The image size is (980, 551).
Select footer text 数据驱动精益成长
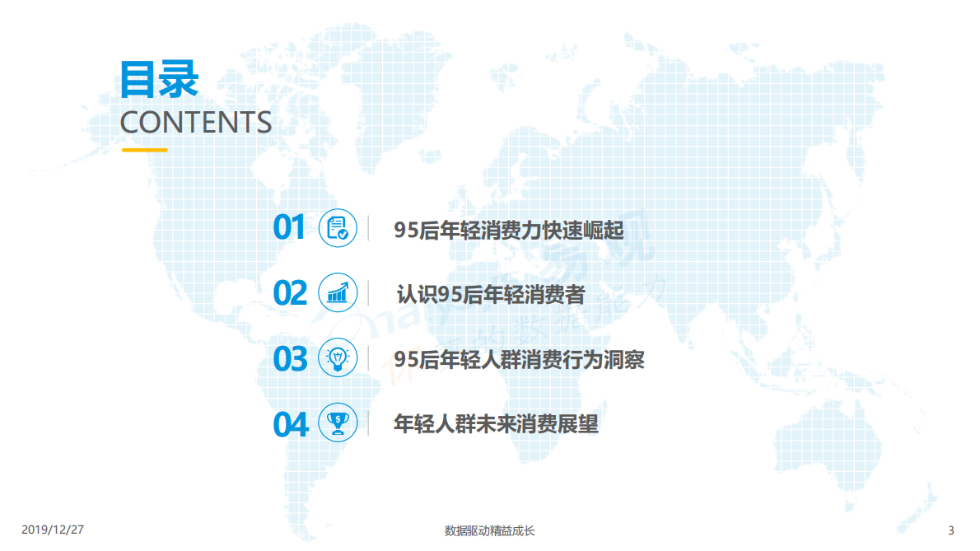click(489, 530)
